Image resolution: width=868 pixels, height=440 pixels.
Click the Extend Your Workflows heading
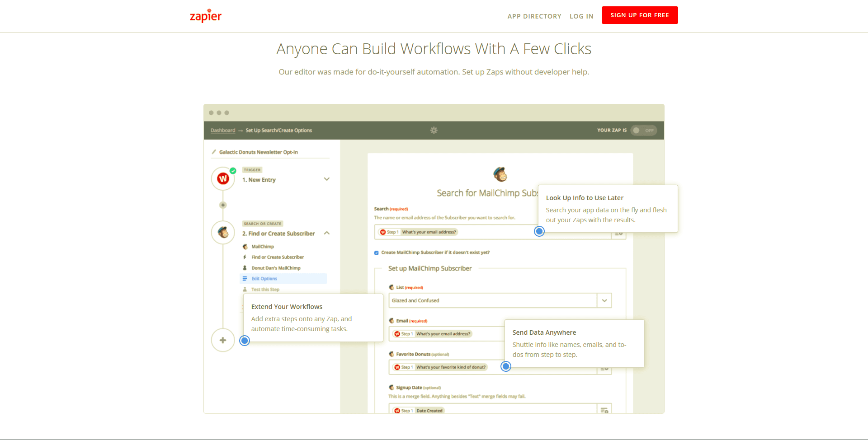coord(287,307)
